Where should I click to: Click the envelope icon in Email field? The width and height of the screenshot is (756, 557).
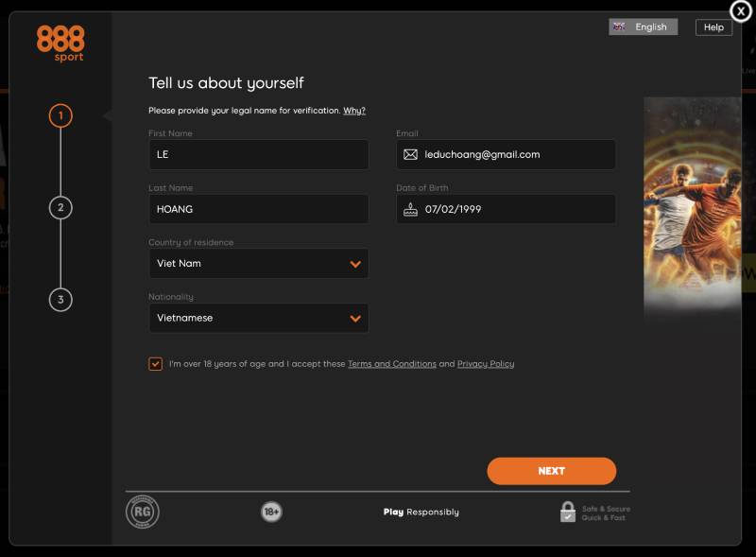pyautogui.click(x=410, y=154)
